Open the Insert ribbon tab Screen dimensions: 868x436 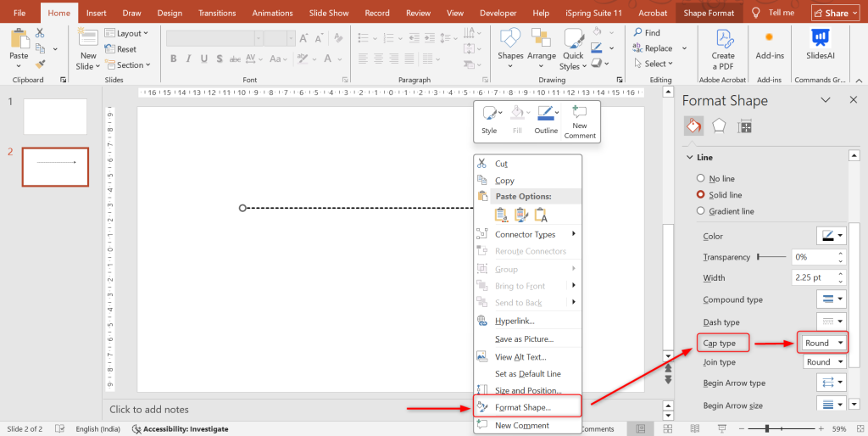click(x=97, y=13)
